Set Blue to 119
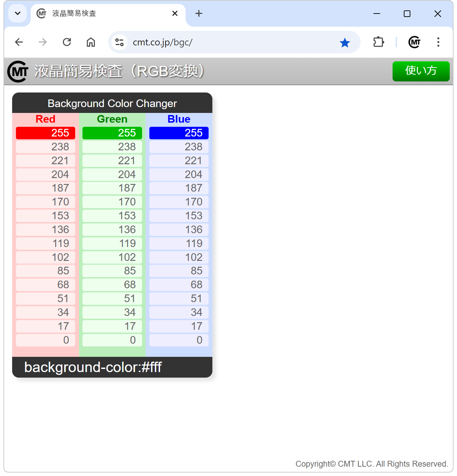Viewport: 457px width, 476px height. (179, 244)
